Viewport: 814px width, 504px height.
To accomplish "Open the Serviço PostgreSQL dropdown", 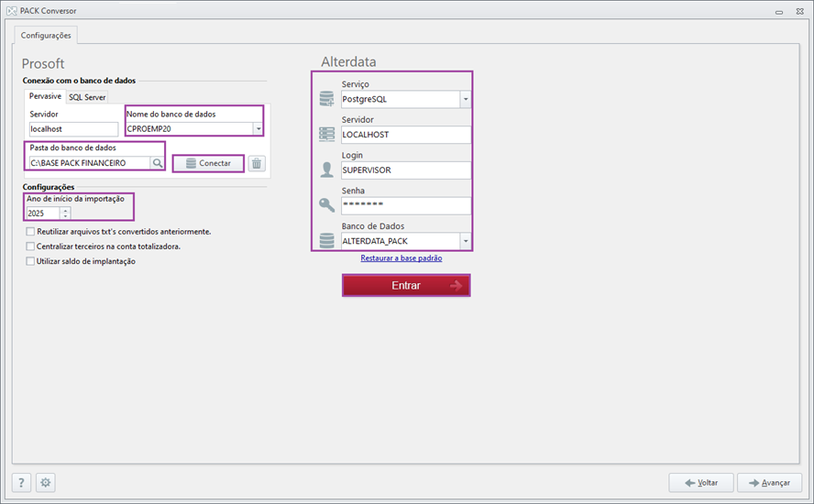I will 465,99.
